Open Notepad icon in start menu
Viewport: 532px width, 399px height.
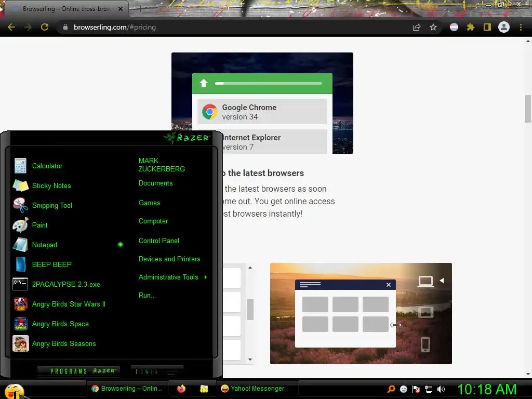[x=20, y=245]
